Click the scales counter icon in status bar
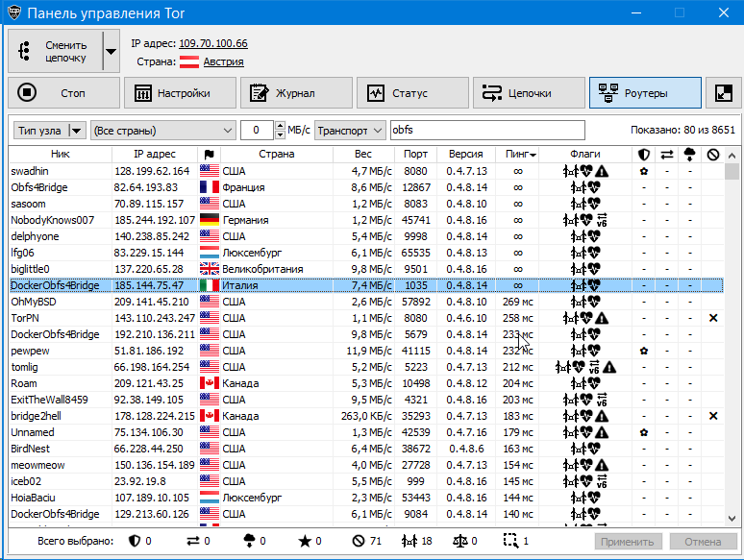This screenshot has width=744, height=560. coord(460,541)
